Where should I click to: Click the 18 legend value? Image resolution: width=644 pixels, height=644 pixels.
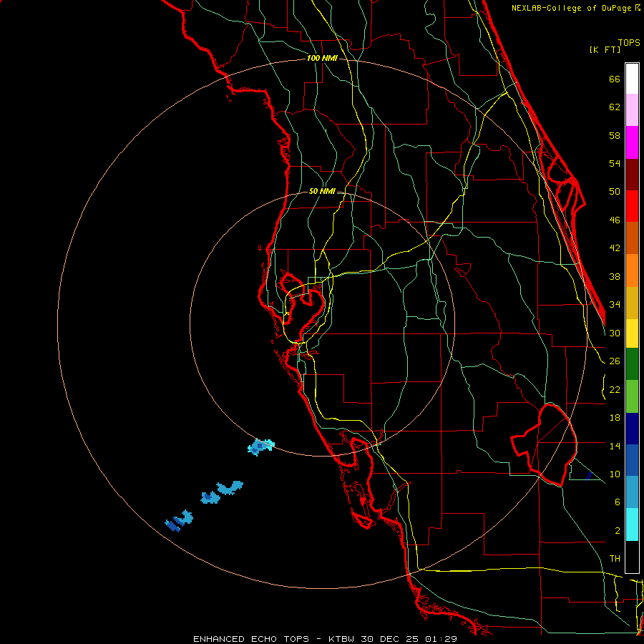pyautogui.click(x=615, y=418)
